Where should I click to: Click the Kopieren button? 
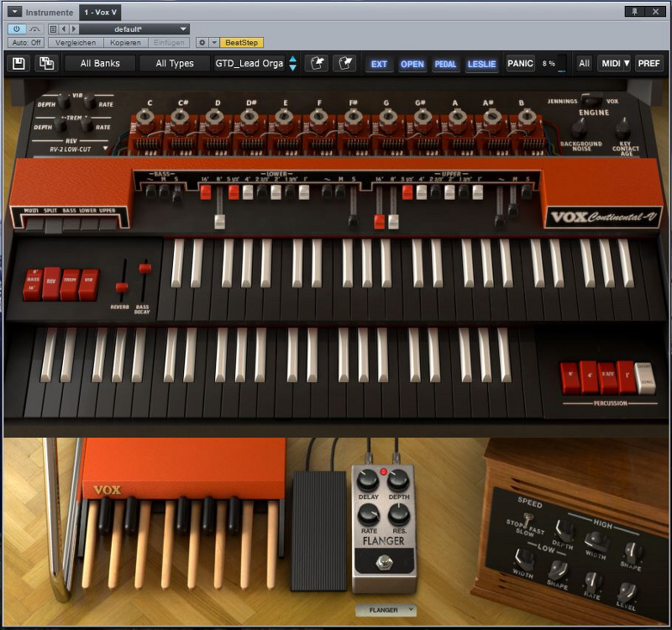tap(125, 43)
